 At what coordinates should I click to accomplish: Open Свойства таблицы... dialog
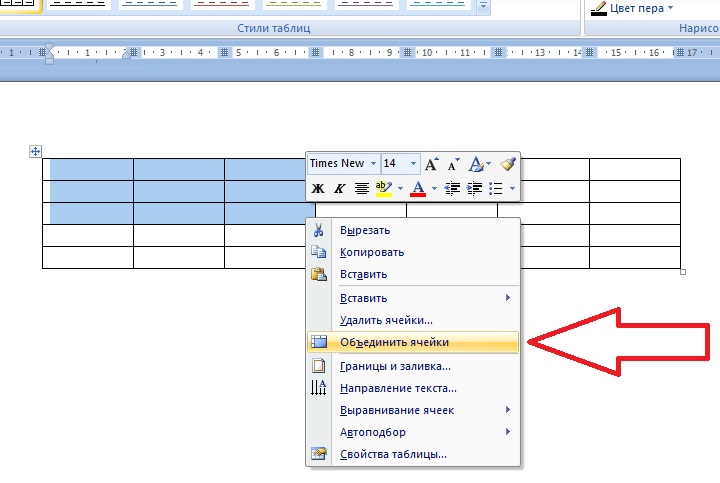coord(413,454)
